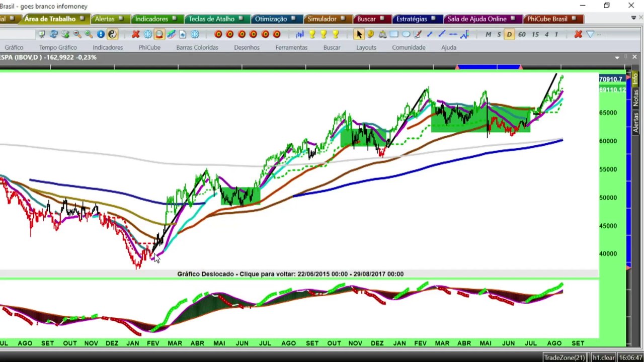Image resolution: width=644 pixels, height=362 pixels.
Task: Open the Ajuda menu
Action: (449, 47)
